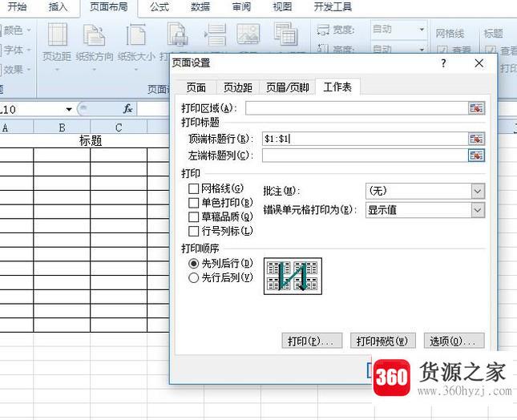Click the 左端标题列 input field

[365, 155]
